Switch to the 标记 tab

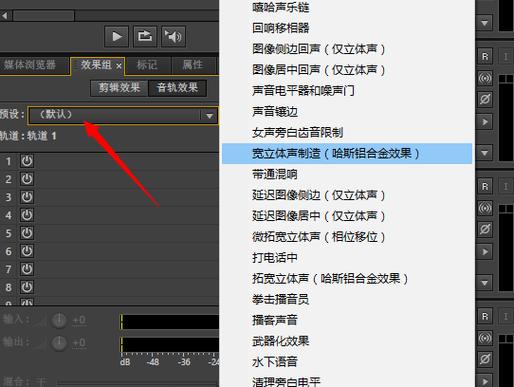click(147, 65)
